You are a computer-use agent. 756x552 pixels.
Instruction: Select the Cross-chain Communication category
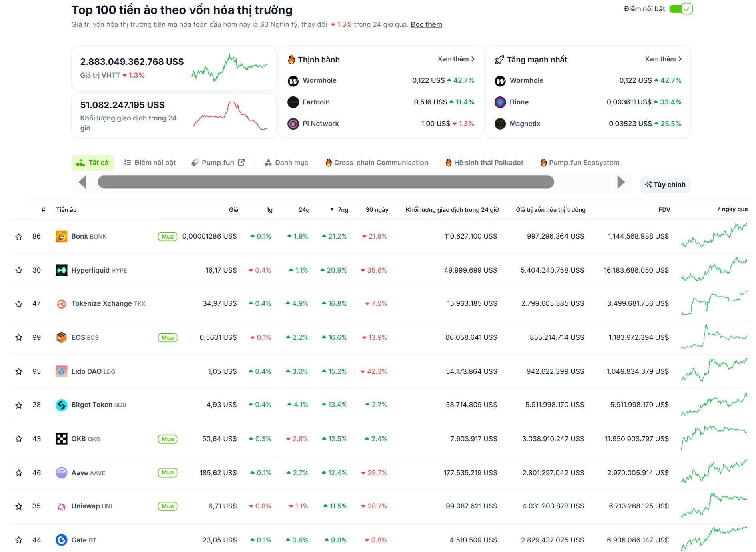pos(377,163)
